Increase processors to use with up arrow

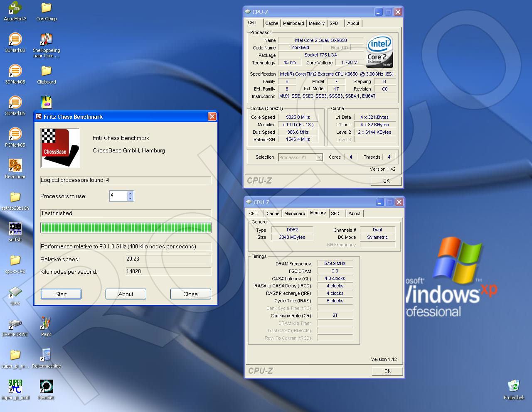coord(131,194)
